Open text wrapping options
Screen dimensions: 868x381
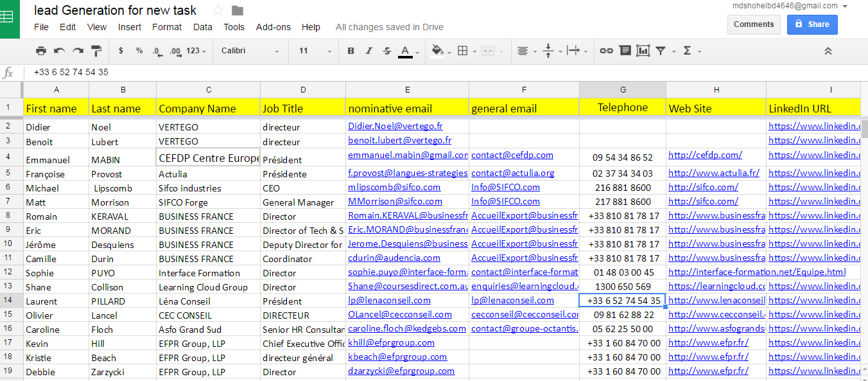click(577, 51)
